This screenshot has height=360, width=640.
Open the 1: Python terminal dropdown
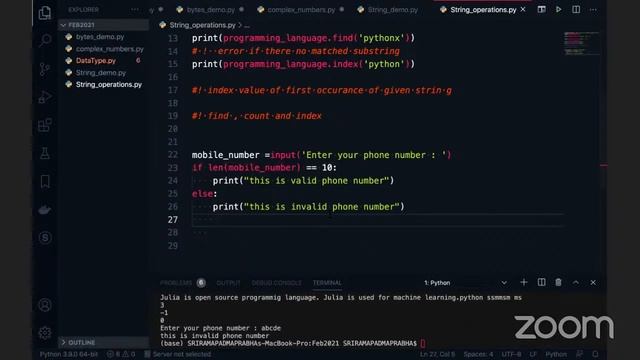pyautogui.click(x=465, y=282)
